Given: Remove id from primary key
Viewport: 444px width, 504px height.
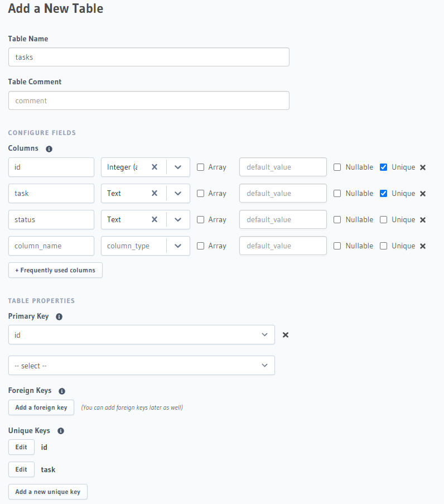Looking at the screenshot, I should tap(285, 335).
